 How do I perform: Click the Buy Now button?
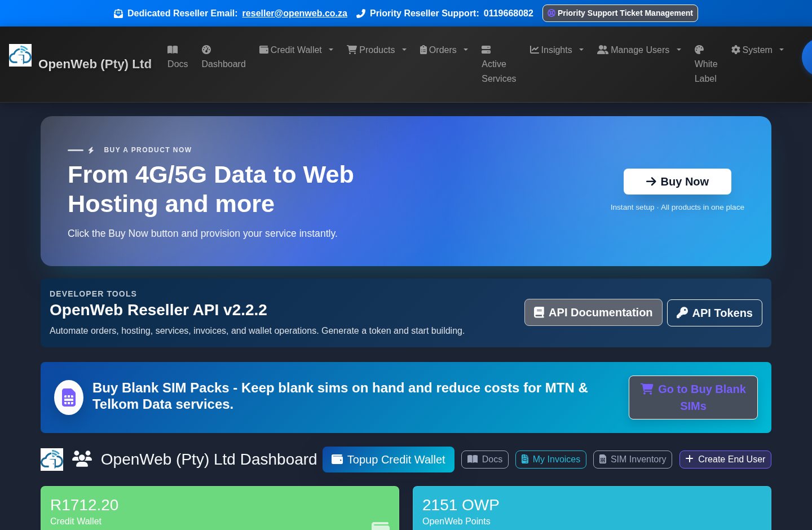pos(677,182)
